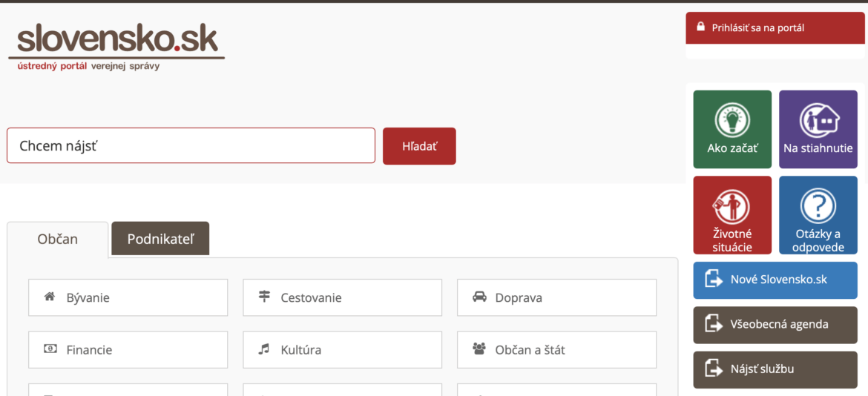Click the lightbulb icon for Ako začať
The image size is (868, 396).
[731, 120]
